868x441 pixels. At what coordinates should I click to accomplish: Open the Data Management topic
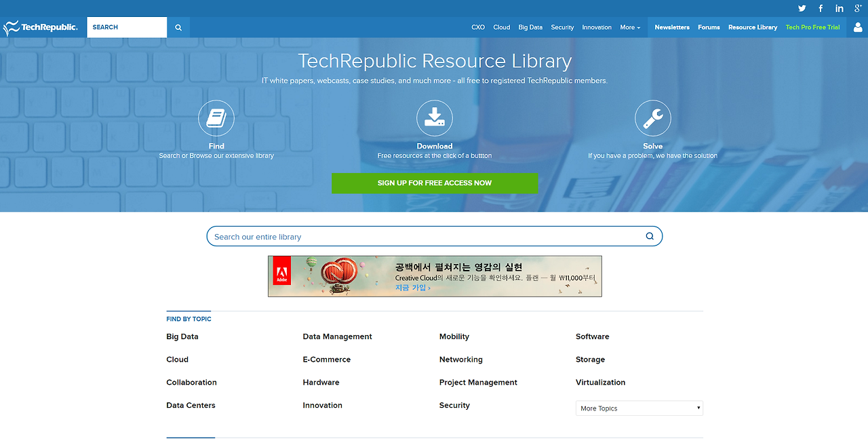338,337
